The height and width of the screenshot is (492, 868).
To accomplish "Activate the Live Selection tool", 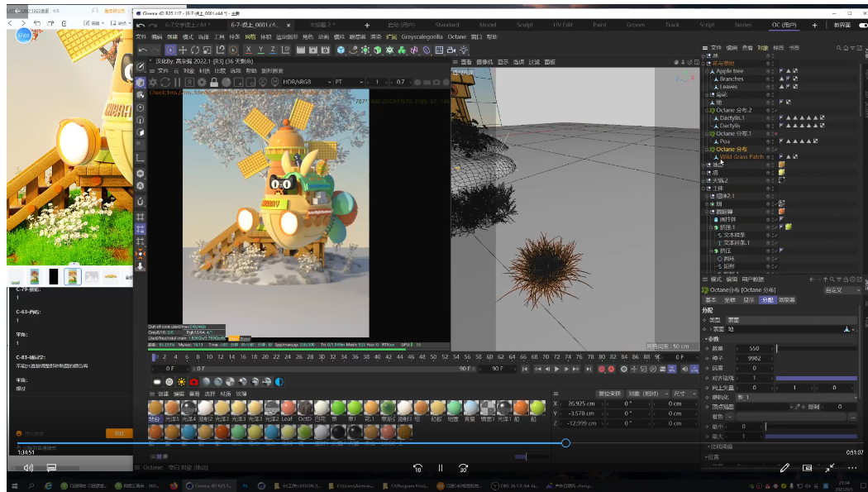I will point(170,50).
